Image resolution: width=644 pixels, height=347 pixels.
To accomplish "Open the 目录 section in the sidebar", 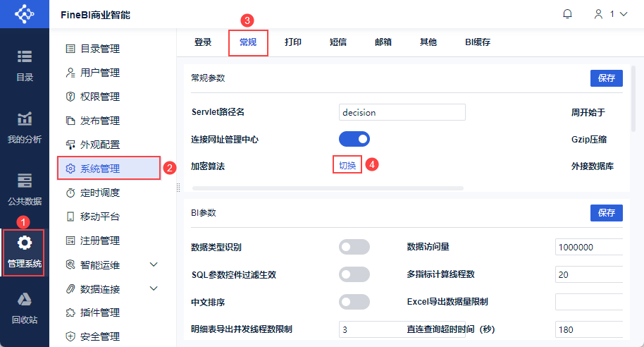I will click(x=25, y=63).
